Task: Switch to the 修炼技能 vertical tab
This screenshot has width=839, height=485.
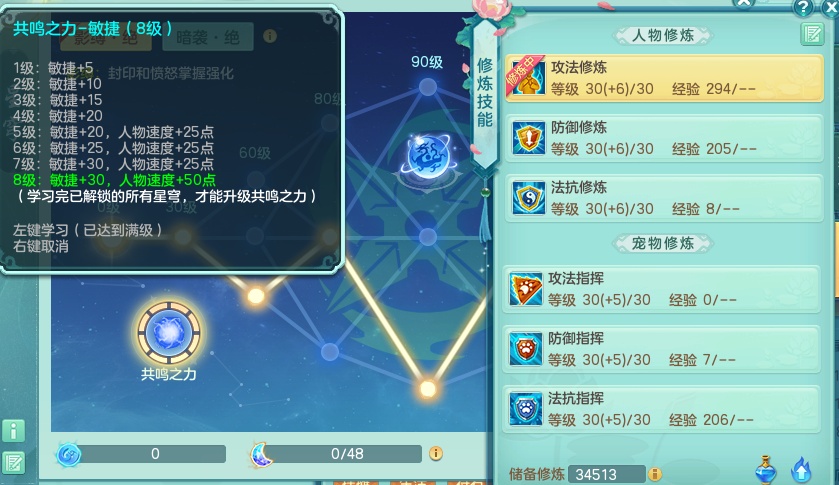Action: 485,92
